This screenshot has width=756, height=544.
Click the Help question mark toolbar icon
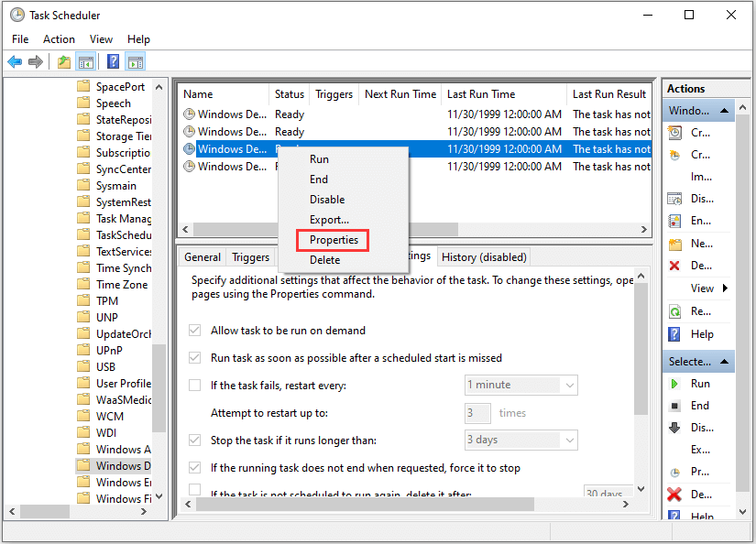[x=112, y=61]
